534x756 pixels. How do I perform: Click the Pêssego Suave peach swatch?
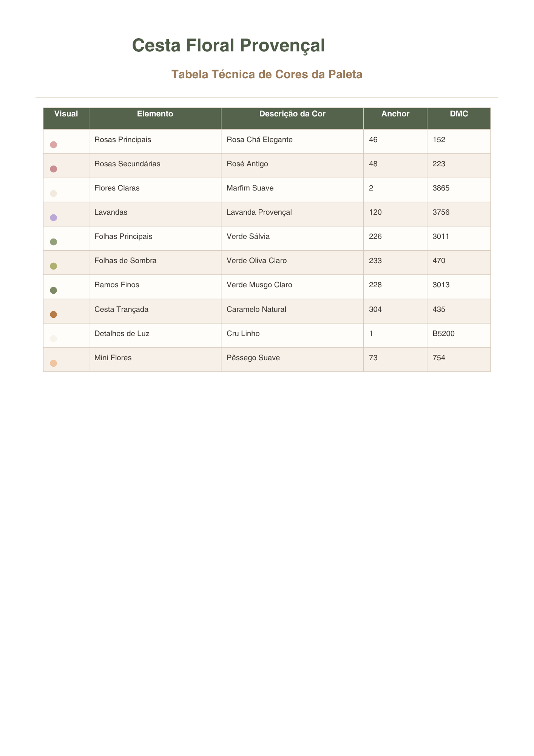53,363
